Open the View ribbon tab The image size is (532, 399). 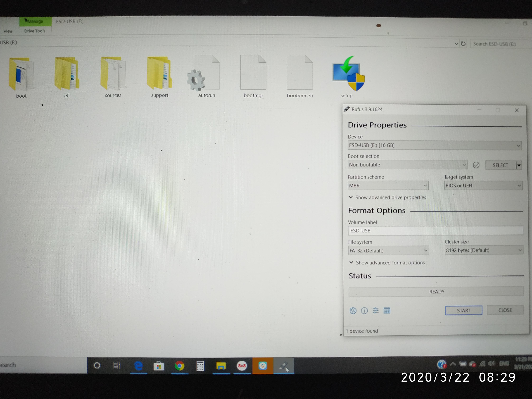(8, 31)
